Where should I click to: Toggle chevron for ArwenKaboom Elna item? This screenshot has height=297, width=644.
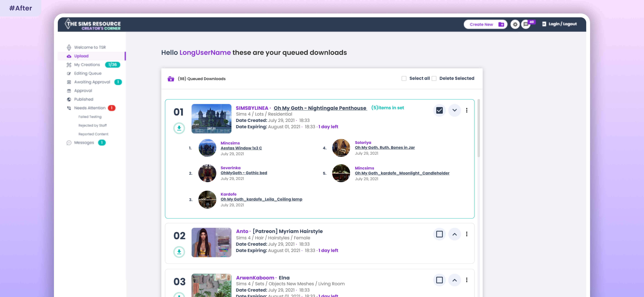click(454, 280)
